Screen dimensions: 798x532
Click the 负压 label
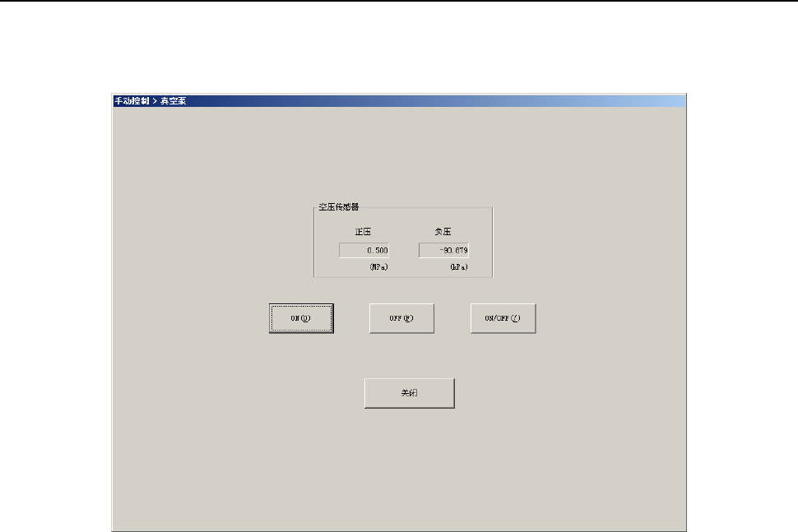pyautogui.click(x=443, y=232)
